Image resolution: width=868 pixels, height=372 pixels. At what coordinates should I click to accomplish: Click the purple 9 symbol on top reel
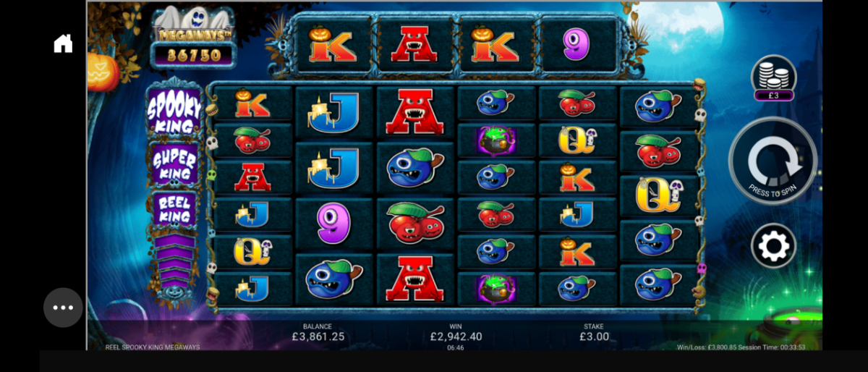pos(576,45)
